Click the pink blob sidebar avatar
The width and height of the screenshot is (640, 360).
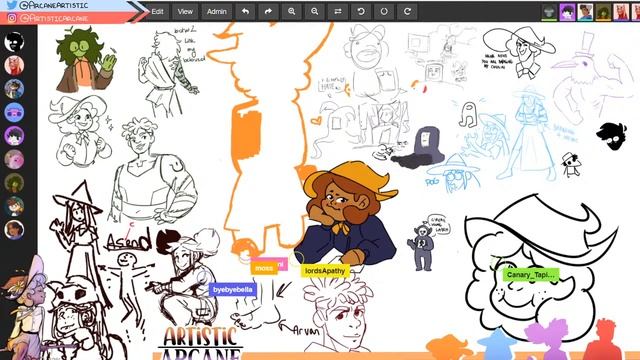pyautogui.click(x=14, y=159)
